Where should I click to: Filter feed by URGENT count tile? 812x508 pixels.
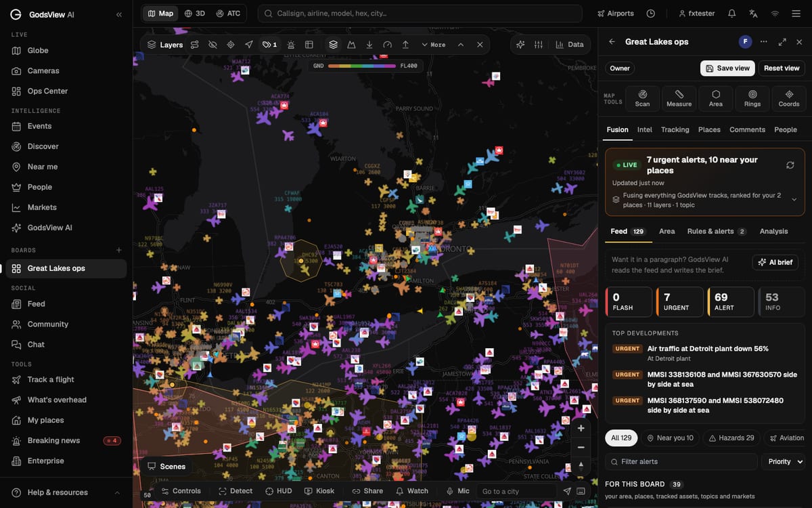coord(680,302)
